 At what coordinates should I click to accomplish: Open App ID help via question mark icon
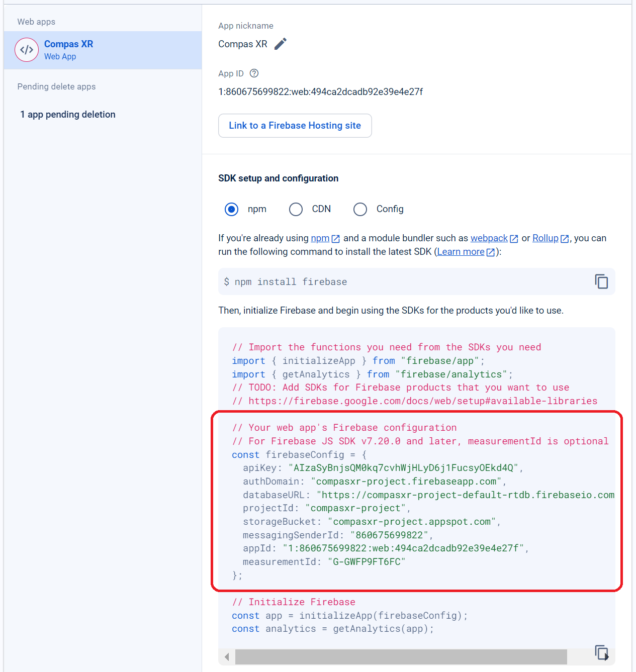[x=254, y=73]
